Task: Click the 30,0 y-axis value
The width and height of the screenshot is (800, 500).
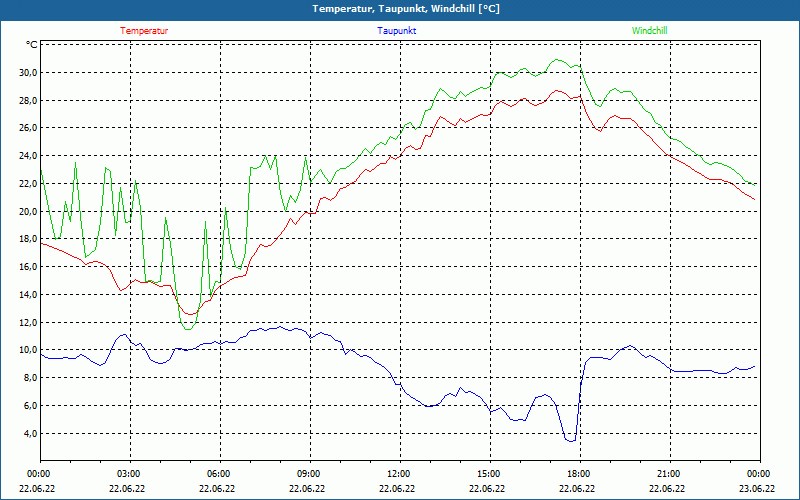Action: pos(29,72)
